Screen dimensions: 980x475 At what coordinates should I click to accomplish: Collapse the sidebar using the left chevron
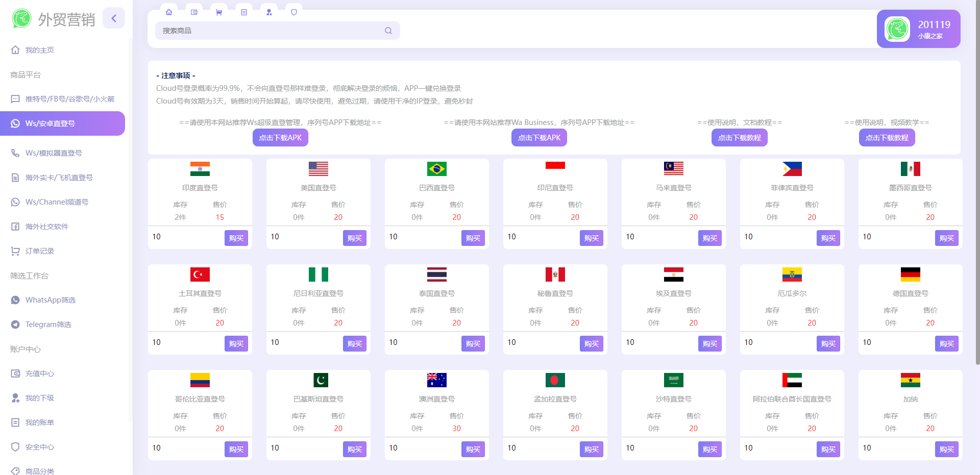pyautogui.click(x=114, y=18)
